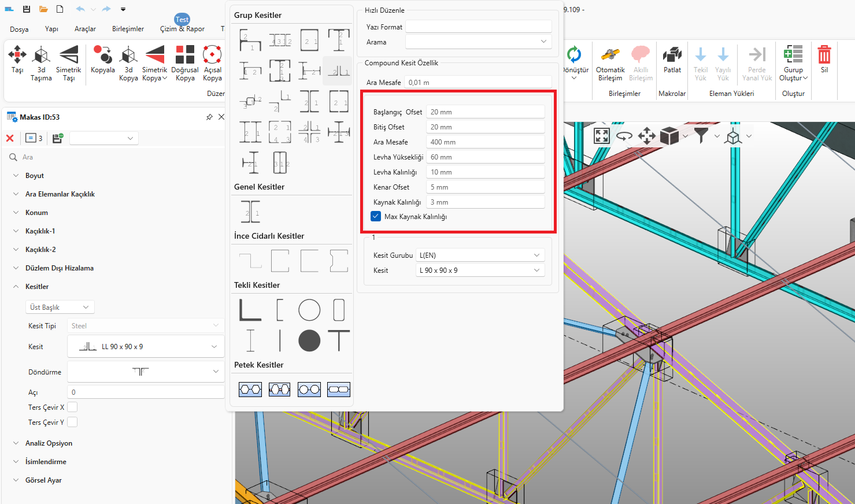Uncheck Max Kaynak Kalınlığı checkbox
This screenshot has width=855, height=504.
click(376, 216)
